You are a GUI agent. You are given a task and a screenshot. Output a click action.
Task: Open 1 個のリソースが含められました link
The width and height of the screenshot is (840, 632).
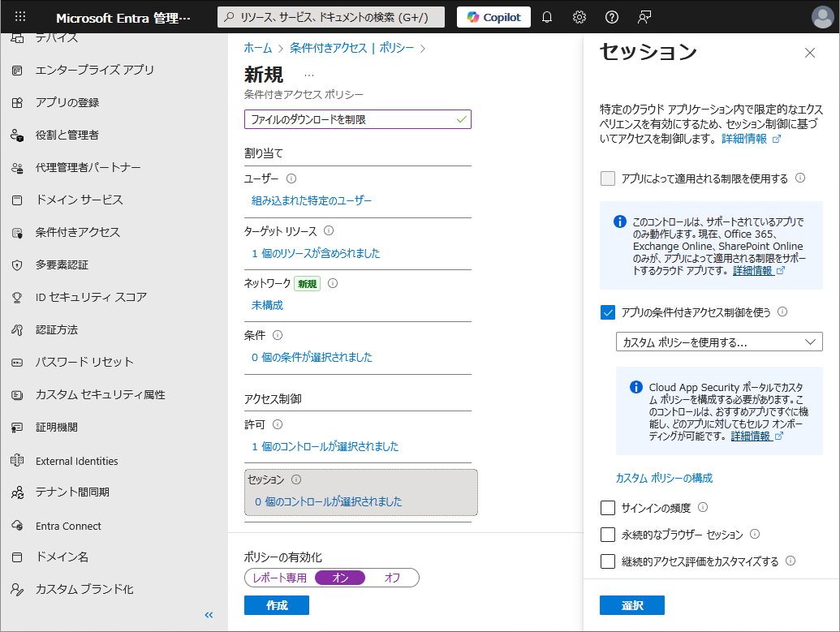(316, 253)
